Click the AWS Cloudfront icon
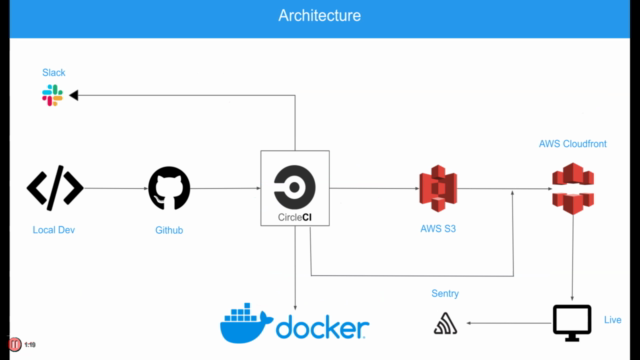The height and width of the screenshot is (360, 640). coord(573,188)
